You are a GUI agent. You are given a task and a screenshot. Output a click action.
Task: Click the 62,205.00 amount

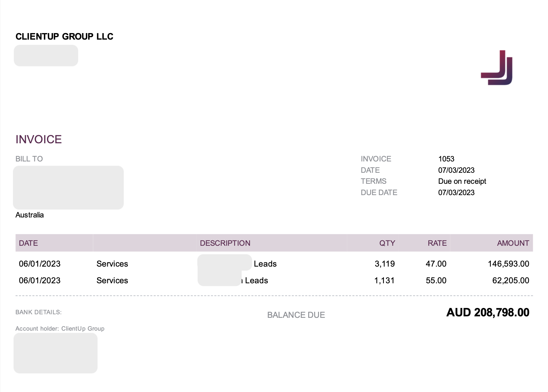510,280
